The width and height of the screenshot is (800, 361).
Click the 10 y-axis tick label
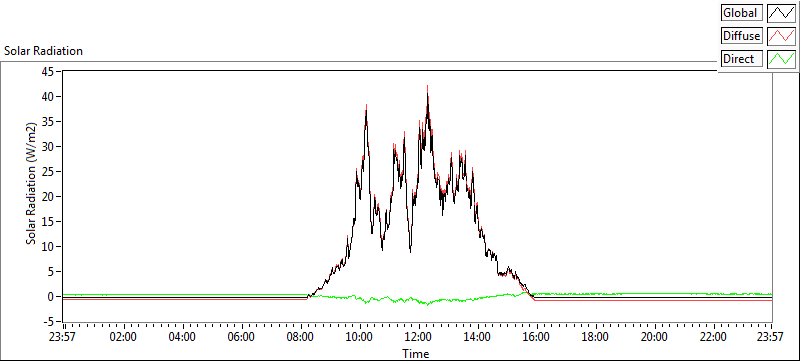coord(48,246)
